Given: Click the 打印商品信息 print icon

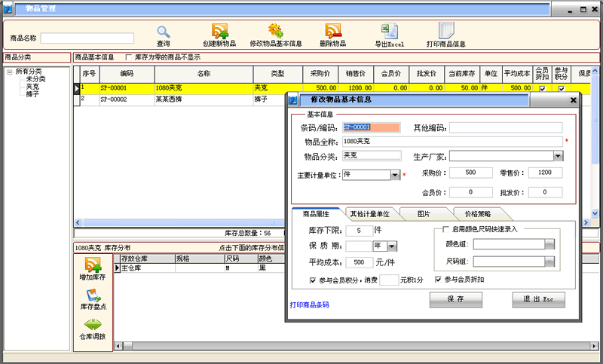Looking at the screenshot, I should click(446, 31).
